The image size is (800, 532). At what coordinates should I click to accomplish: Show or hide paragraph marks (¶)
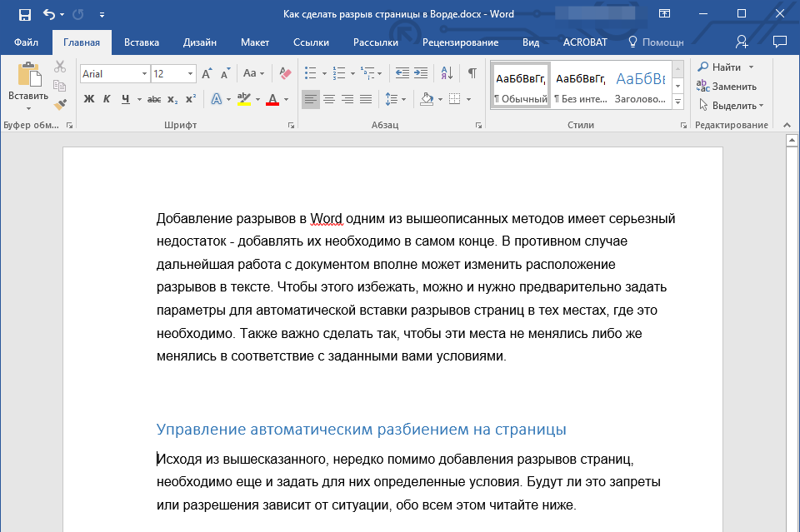coord(472,73)
